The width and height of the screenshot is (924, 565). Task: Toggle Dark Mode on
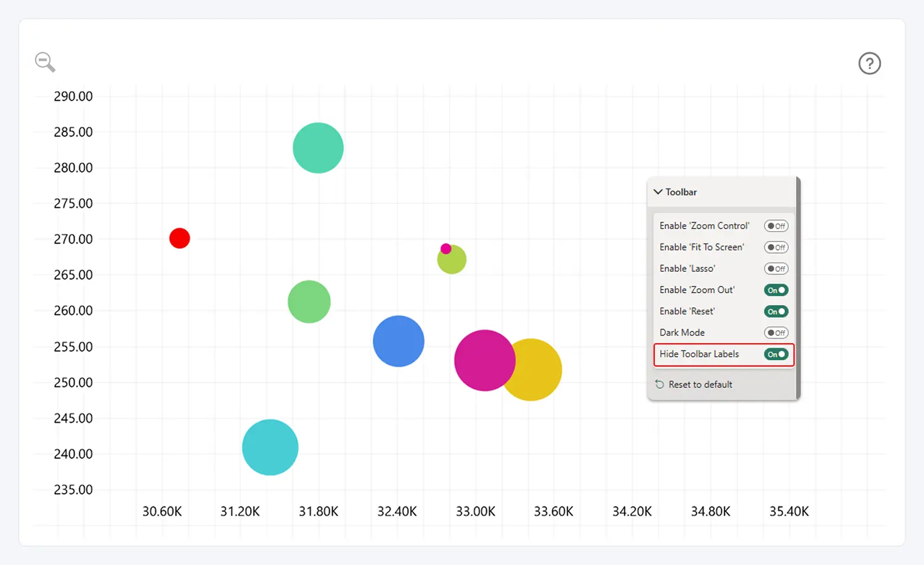click(x=776, y=333)
